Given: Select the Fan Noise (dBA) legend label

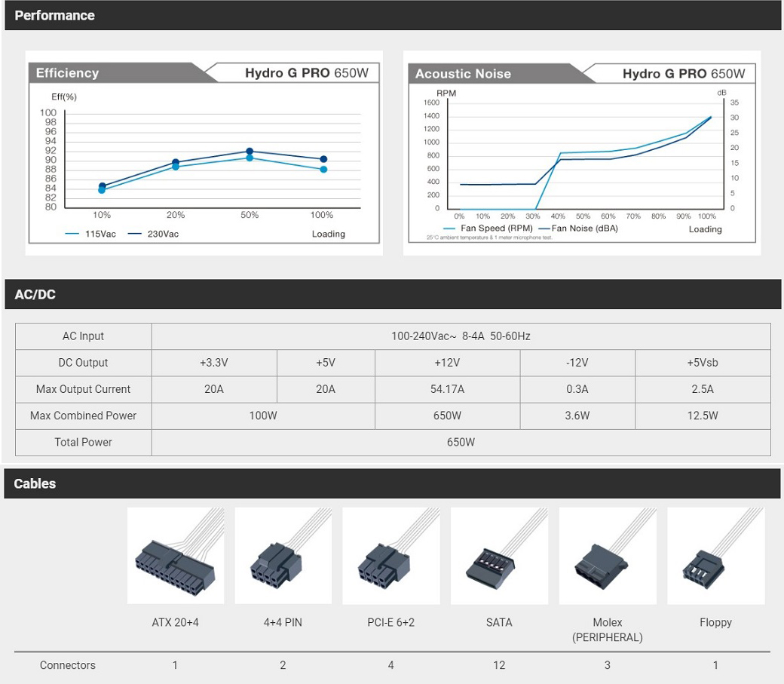Looking at the screenshot, I should click(584, 229).
